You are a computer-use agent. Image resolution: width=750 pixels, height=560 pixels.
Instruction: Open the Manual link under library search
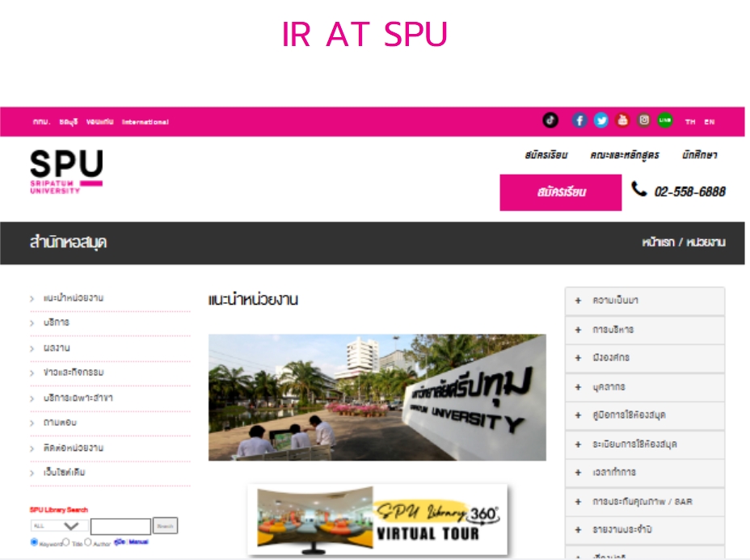tap(139, 542)
